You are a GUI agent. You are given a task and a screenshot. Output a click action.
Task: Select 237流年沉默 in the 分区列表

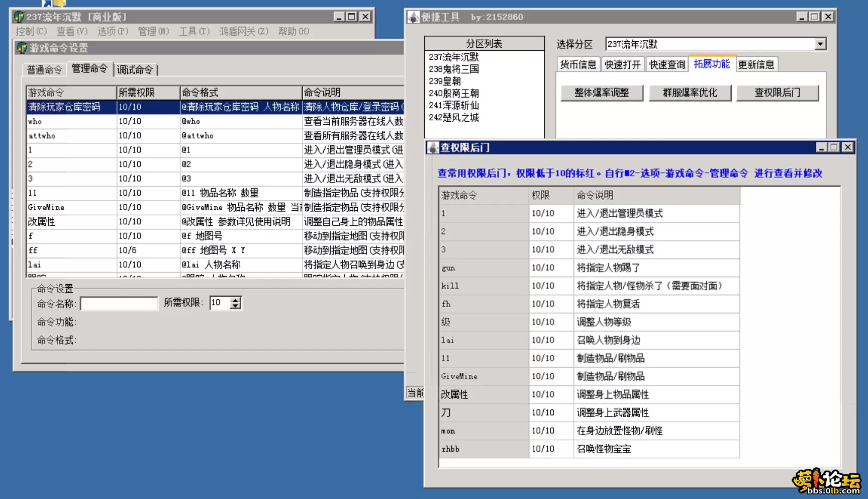coord(453,57)
